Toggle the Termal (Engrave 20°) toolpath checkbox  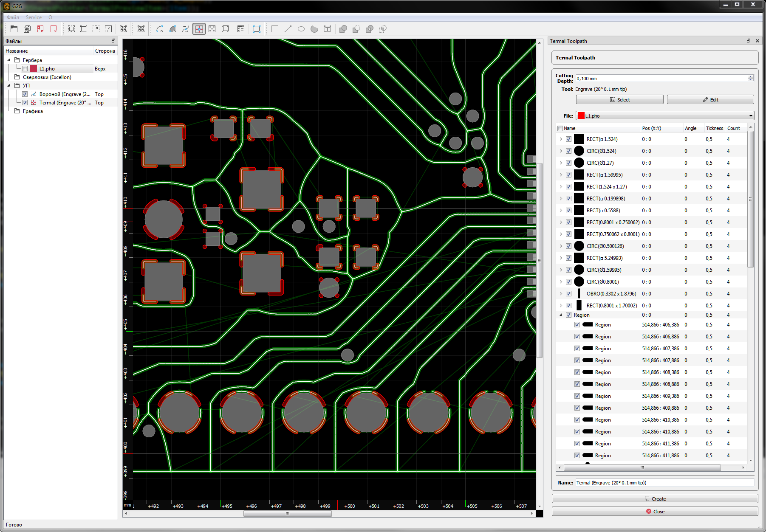25,103
